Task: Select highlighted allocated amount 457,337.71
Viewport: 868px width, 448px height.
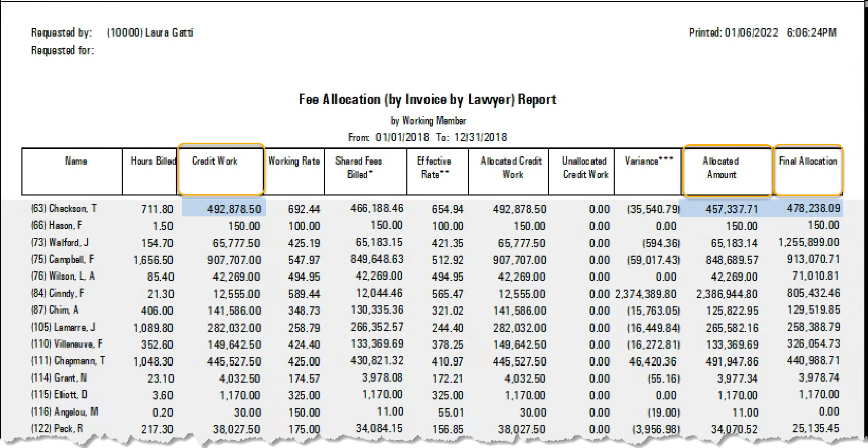Action: click(731, 209)
